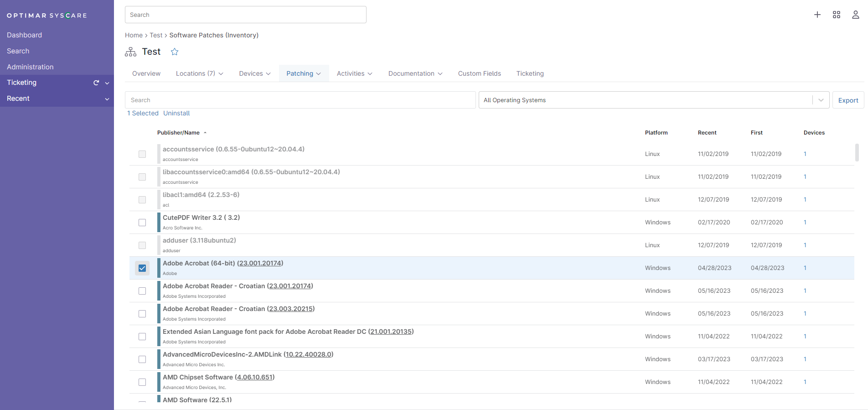Switch to the Ticketing tab
Image resolution: width=868 pixels, height=410 pixels.
pyautogui.click(x=530, y=73)
